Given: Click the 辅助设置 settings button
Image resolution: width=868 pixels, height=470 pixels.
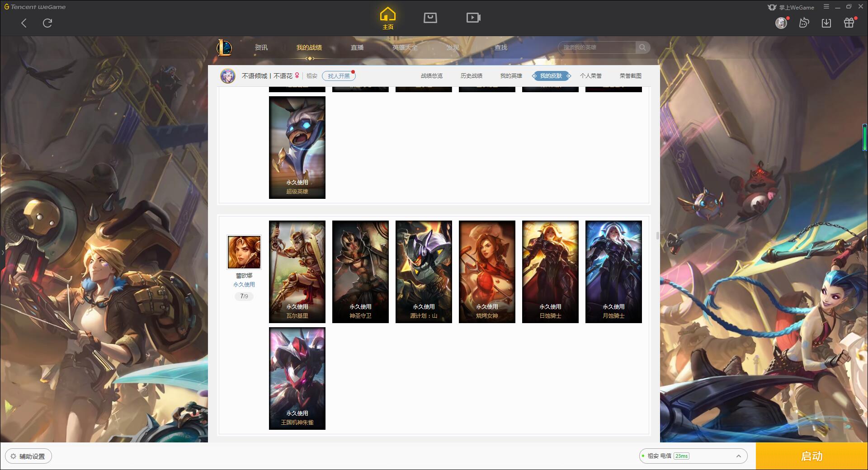Looking at the screenshot, I should 28,456.
